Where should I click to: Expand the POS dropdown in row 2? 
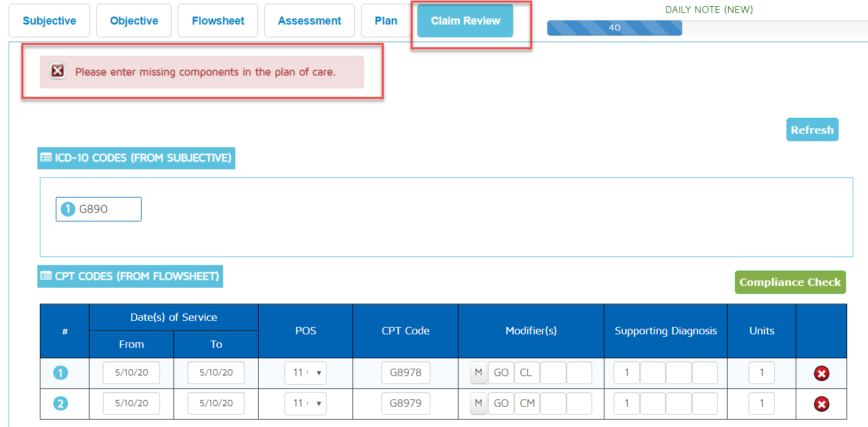tap(305, 404)
